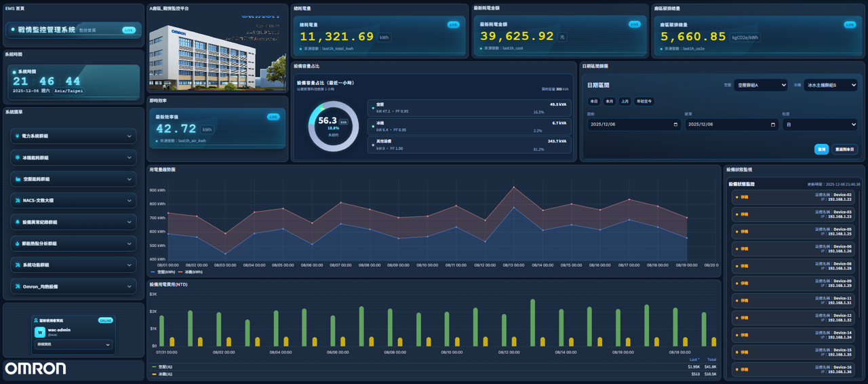The width and height of the screenshot is (868, 384).
Task: Click the LIVE badge on 廠區碳排總量 card
Action: (849, 24)
